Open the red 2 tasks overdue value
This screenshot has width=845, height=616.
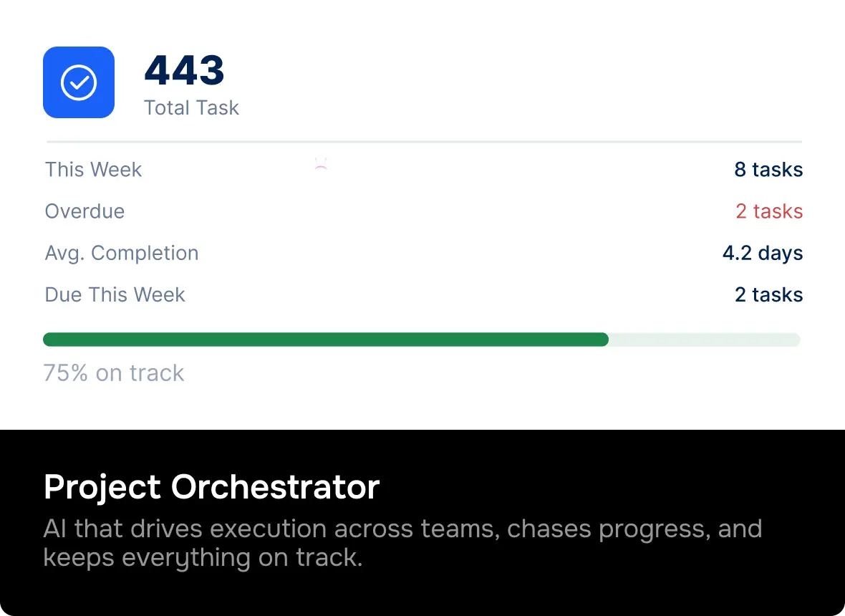click(x=769, y=211)
